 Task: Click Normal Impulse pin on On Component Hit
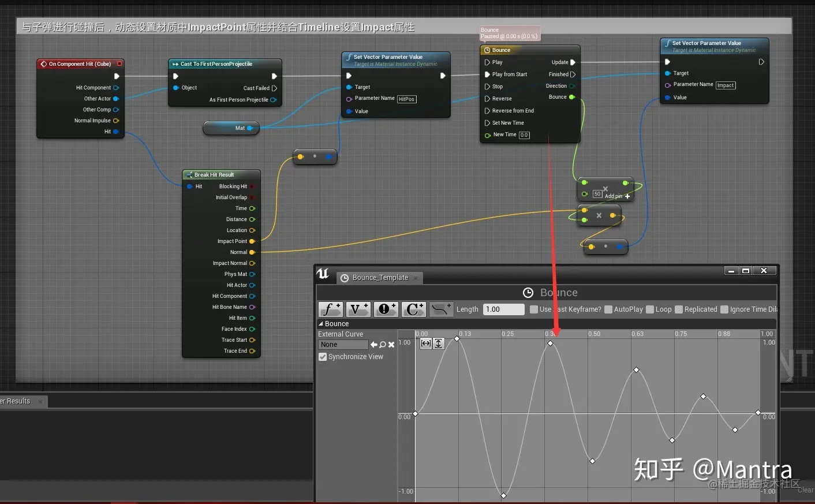click(x=115, y=121)
